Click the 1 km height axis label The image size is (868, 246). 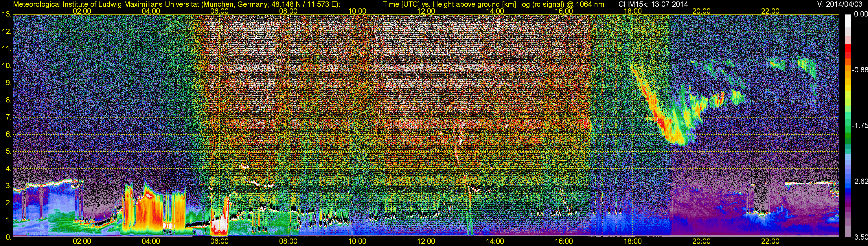click(8, 220)
